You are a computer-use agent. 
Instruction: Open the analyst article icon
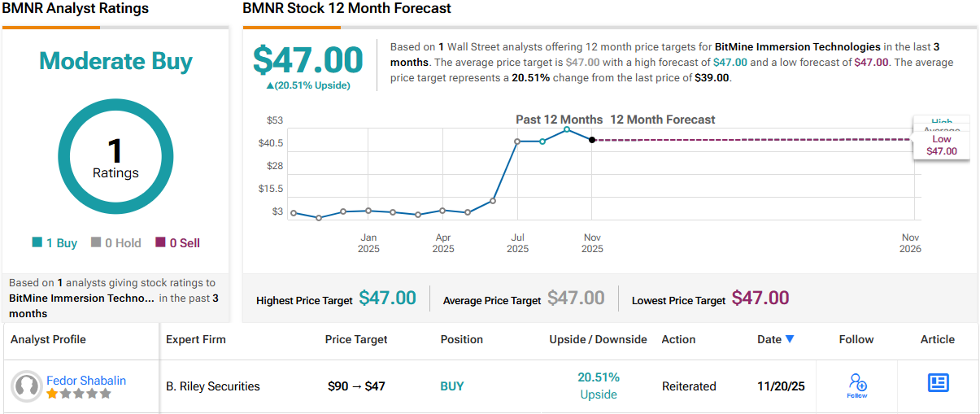[938, 382]
